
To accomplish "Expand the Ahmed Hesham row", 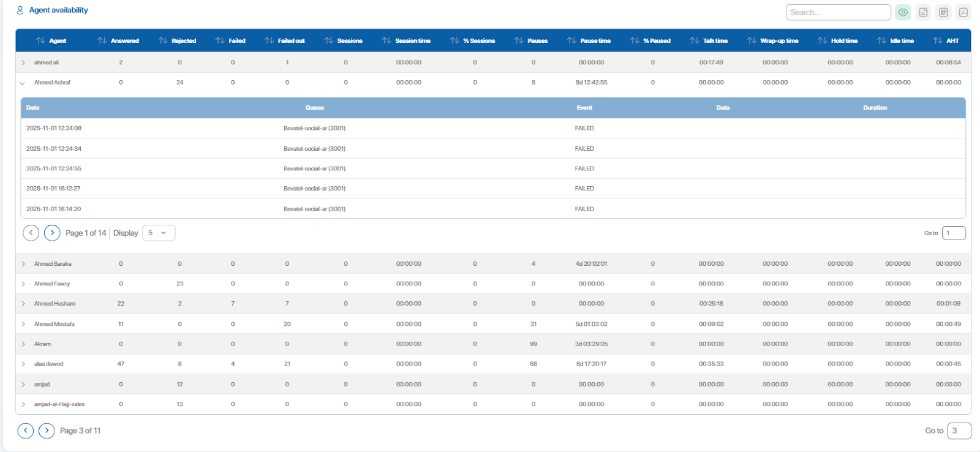I will click(x=23, y=304).
